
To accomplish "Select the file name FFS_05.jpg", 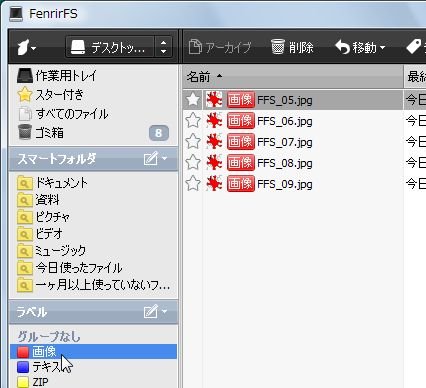I will pyautogui.click(x=285, y=100).
